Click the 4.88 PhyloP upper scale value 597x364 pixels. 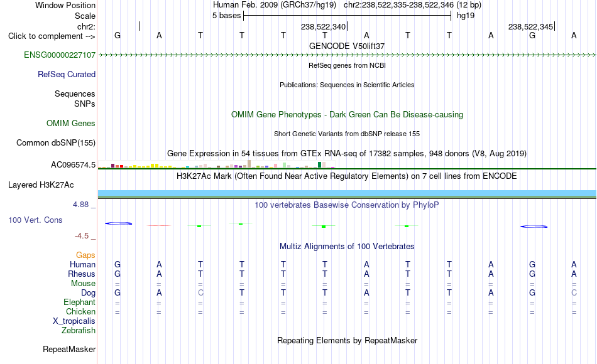pos(80,205)
